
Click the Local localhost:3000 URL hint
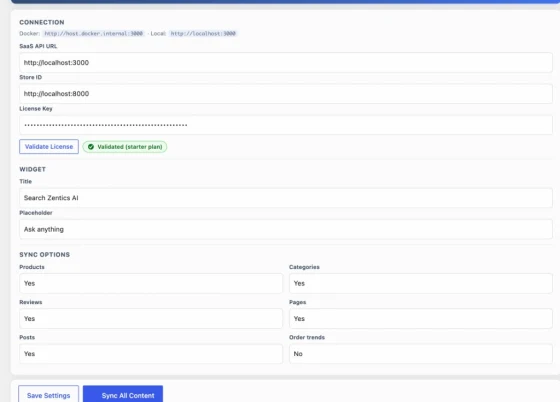203,34
